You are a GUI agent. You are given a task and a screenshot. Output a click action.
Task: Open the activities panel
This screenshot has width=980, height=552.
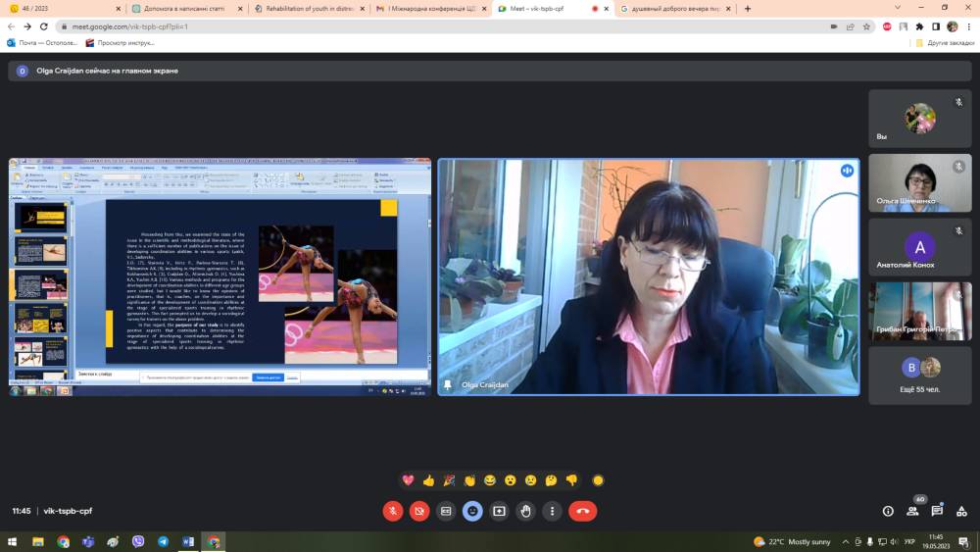pos(960,511)
